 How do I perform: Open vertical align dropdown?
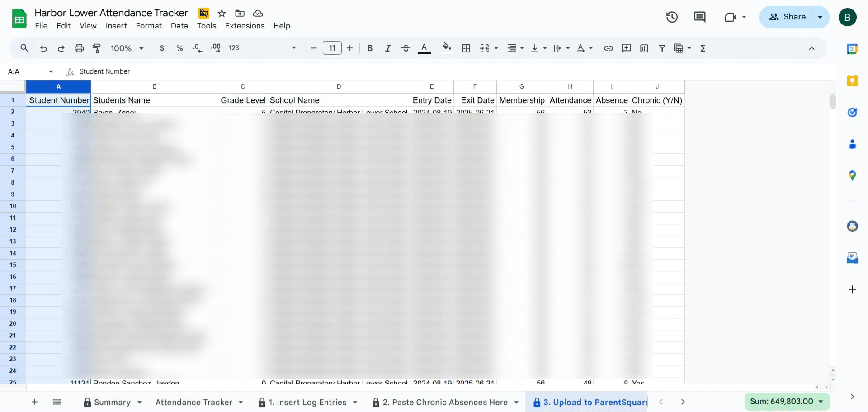pyautogui.click(x=539, y=48)
